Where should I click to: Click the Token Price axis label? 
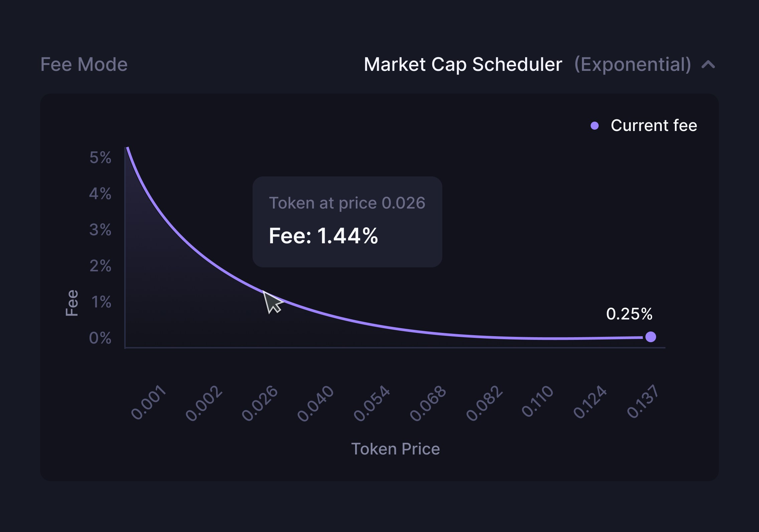[396, 449]
